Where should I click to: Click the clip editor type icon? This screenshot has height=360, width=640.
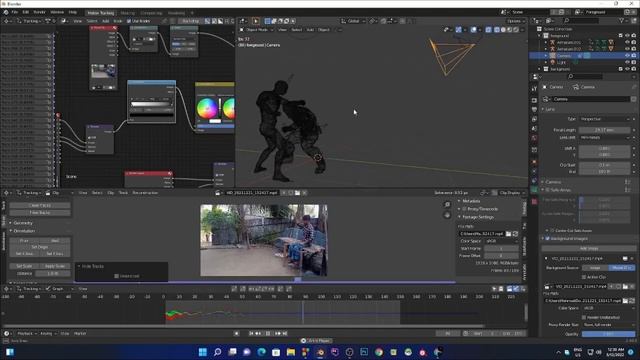click(x=8, y=193)
